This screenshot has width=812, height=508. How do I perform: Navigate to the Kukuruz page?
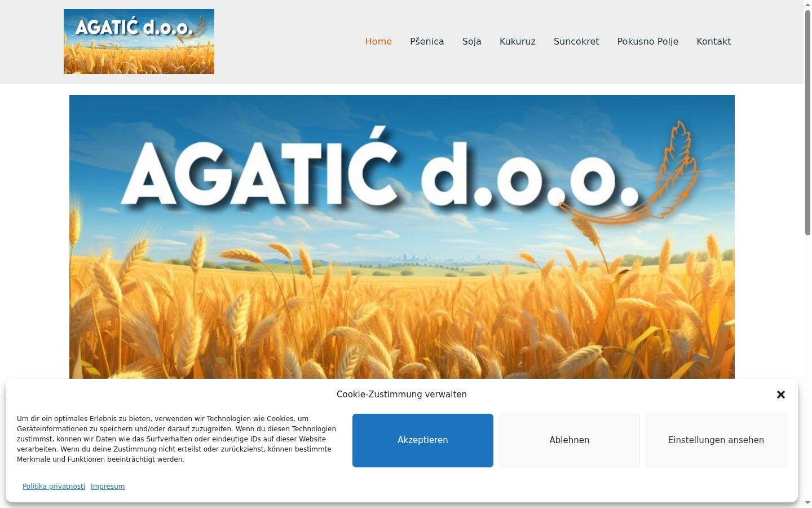click(x=518, y=41)
